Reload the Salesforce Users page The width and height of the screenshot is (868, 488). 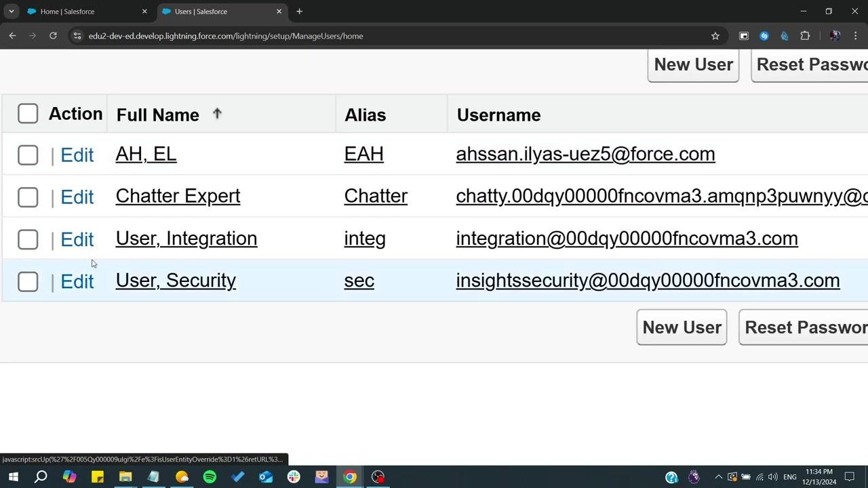[x=53, y=36]
